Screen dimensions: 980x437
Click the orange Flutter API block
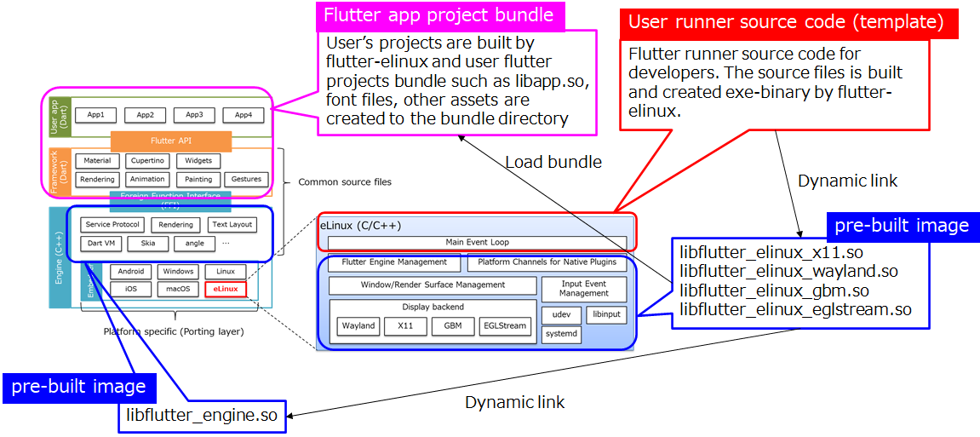(x=170, y=141)
